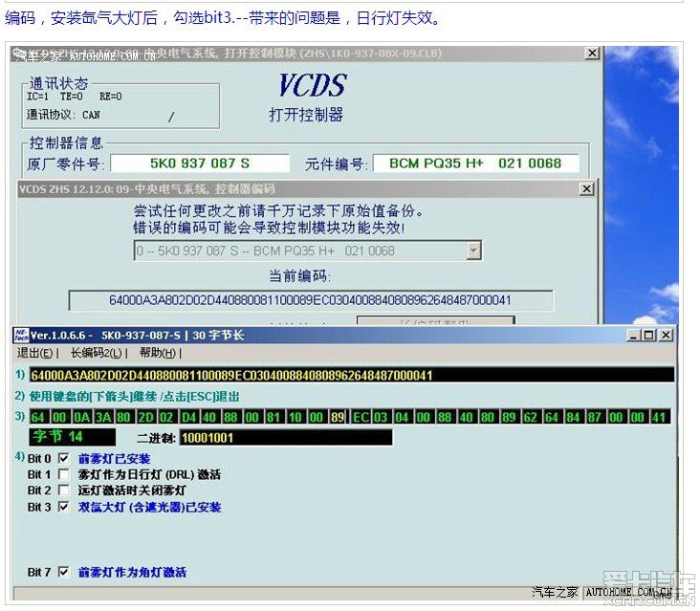The height and width of the screenshot is (611, 700).
Task: Select the 5K0 937 087 S module combo box
Action: pyautogui.click(x=308, y=251)
